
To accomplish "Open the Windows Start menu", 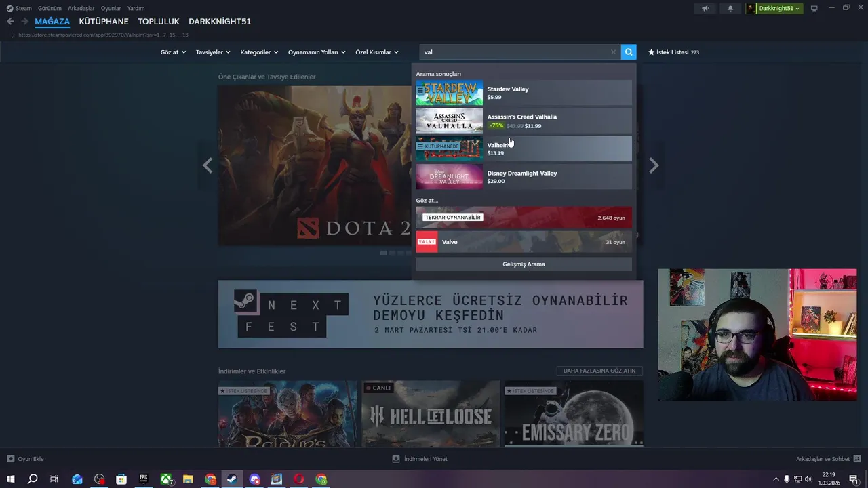I will click(x=10, y=479).
